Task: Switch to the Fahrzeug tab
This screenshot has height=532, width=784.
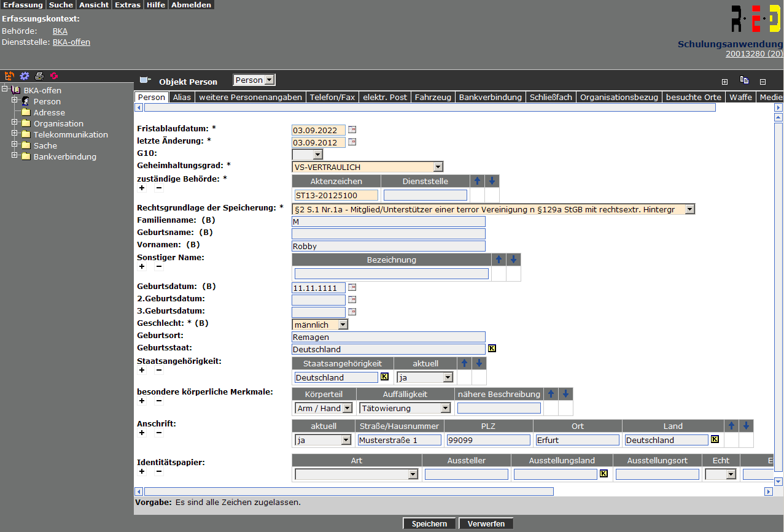Action: pyautogui.click(x=433, y=97)
